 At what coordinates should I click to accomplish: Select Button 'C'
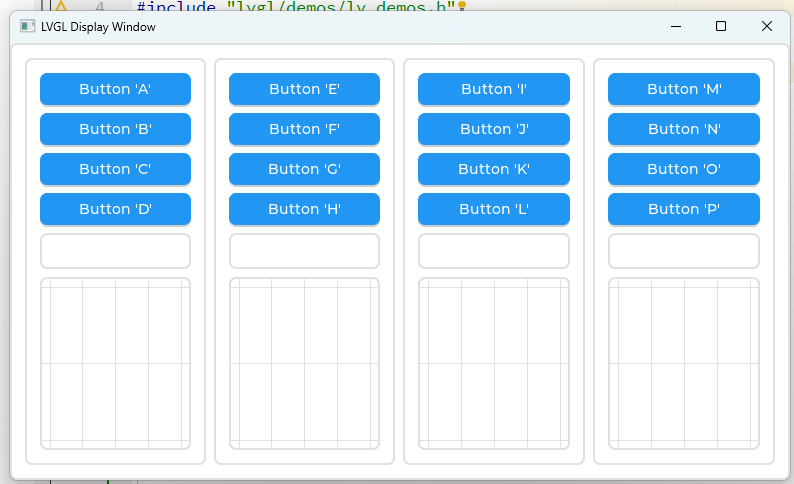pos(115,169)
